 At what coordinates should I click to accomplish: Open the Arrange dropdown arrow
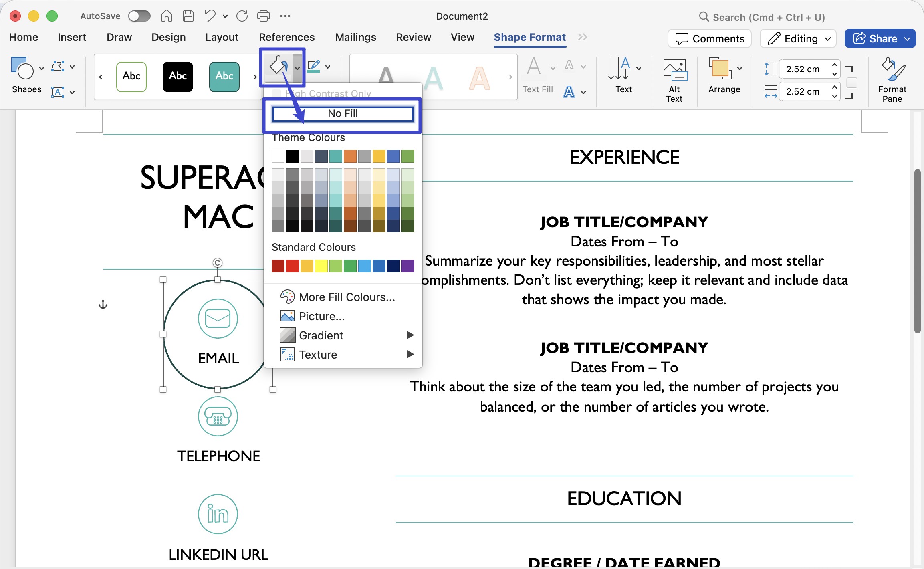click(740, 68)
